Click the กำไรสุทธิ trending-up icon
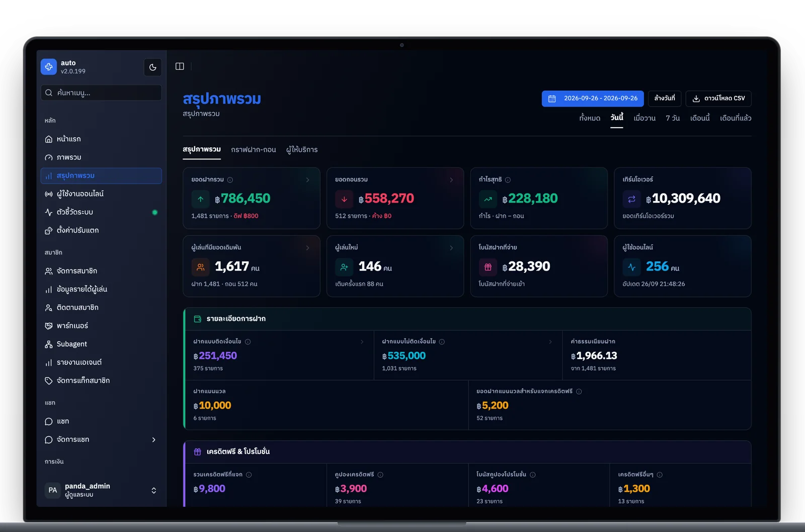The height and width of the screenshot is (532, 805). [488, 199]
